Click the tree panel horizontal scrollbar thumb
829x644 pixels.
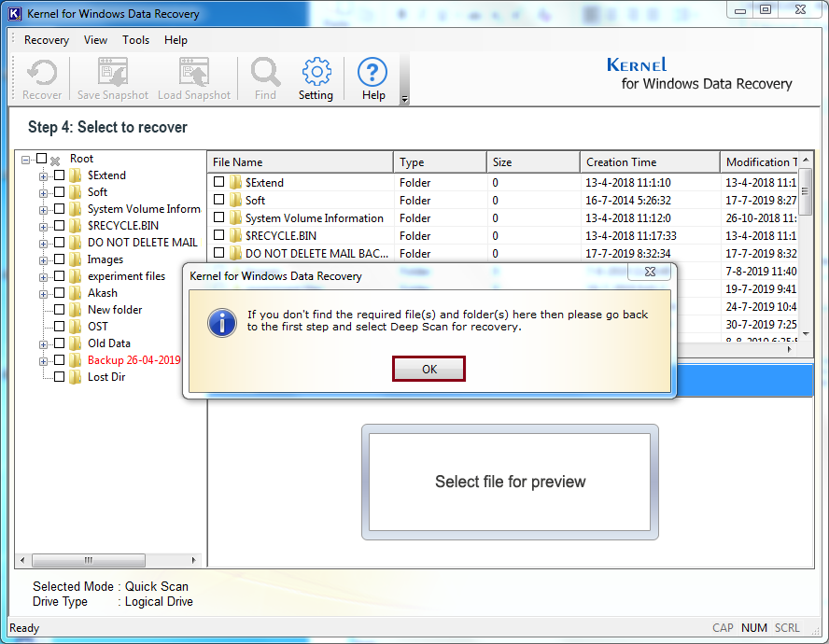(x=89, y=560)
